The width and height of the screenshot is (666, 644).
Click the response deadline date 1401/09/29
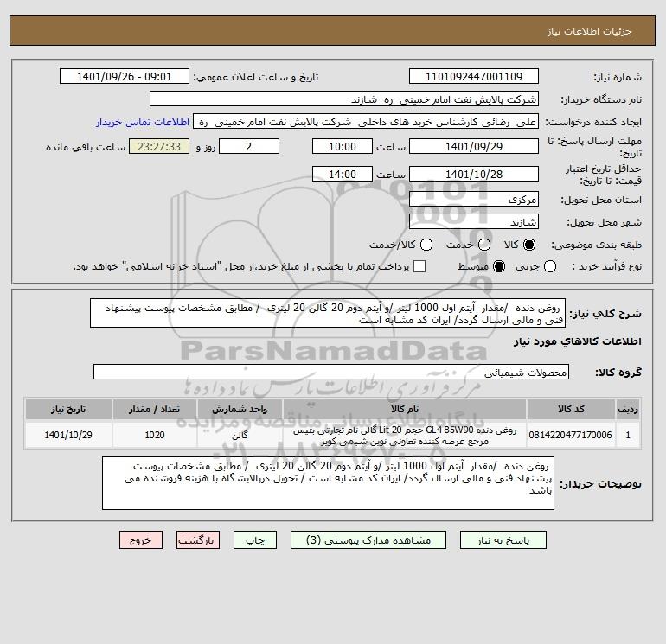(474, 146)
